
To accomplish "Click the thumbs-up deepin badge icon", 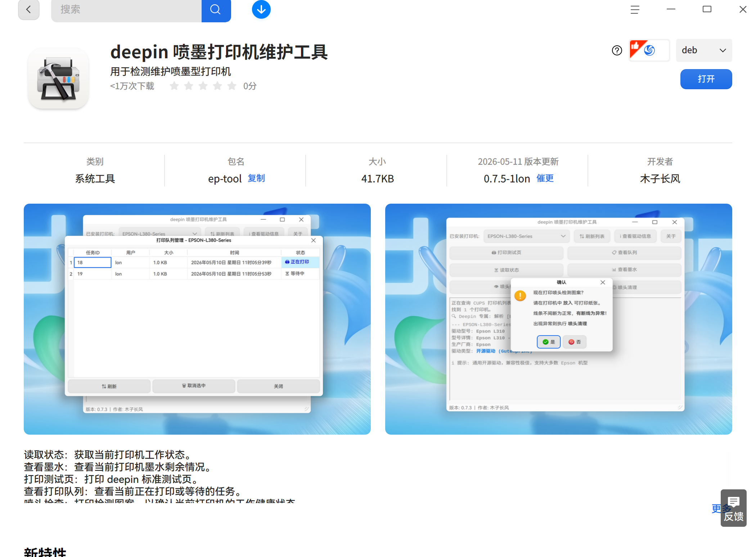I will 649,50.
